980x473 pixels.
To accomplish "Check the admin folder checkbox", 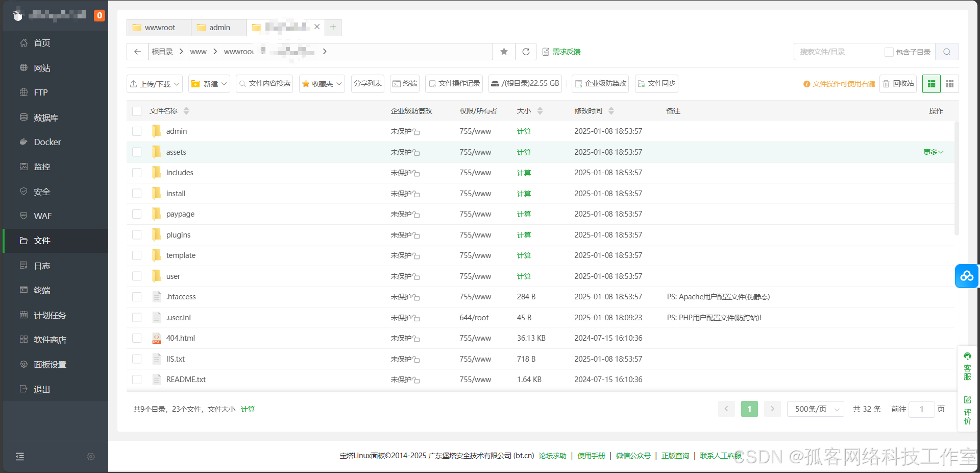I will tap(137, 131).
